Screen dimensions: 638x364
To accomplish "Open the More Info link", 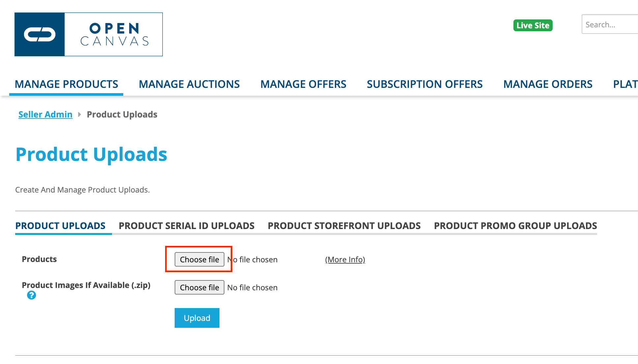I will (x=345, y=260).
